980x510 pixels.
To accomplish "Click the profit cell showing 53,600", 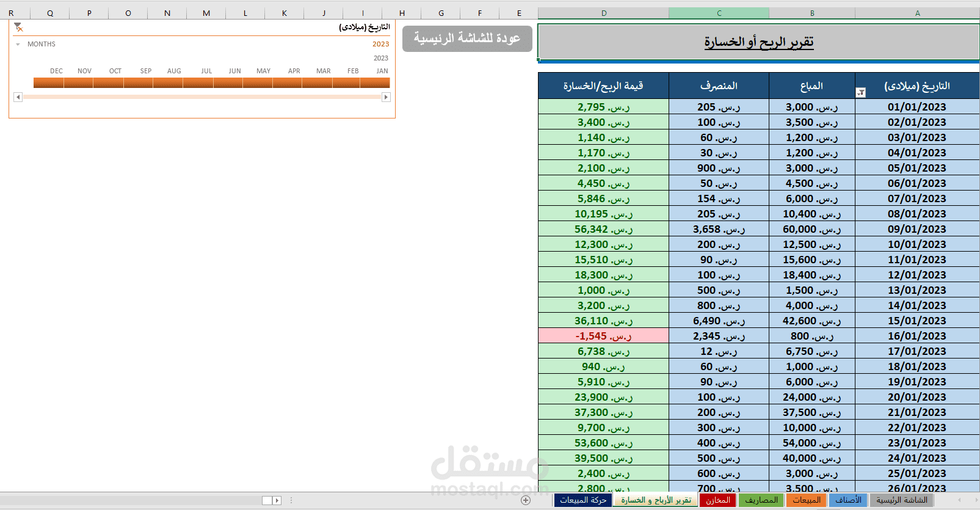I will point(603,443).
